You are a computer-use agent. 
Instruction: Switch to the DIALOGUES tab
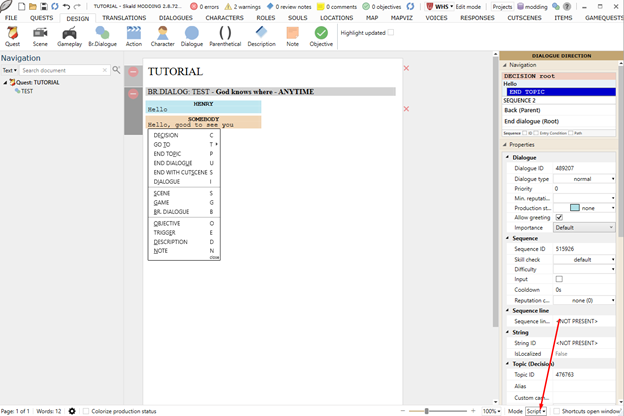click(176, 18)
